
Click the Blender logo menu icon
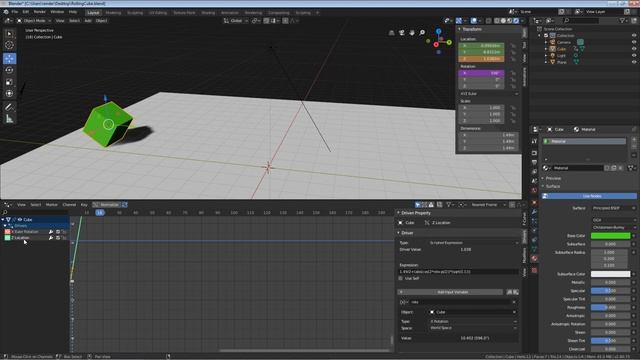5,12
